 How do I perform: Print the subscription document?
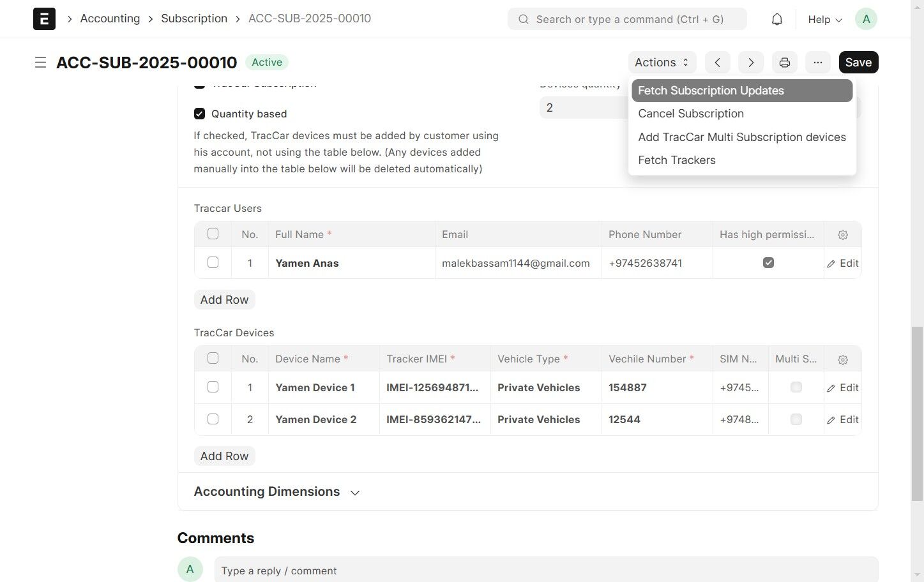[x=785, y=63]
